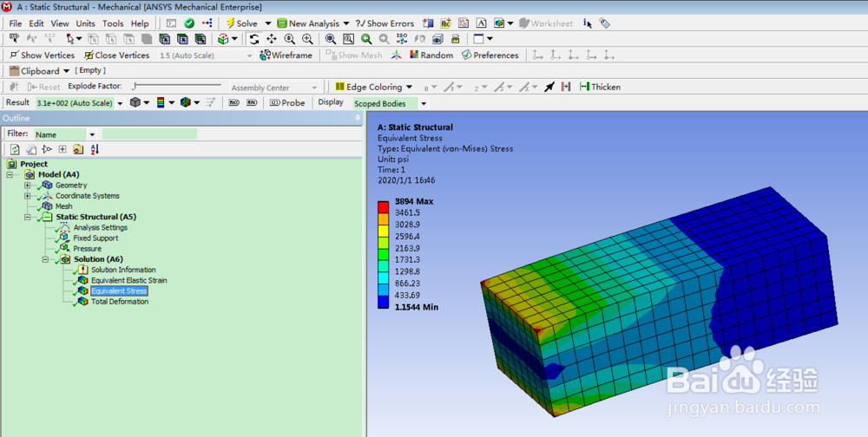Open the Result scale Auto Scale dropdown
868x437 pixels.
click(x=120, y=103)
